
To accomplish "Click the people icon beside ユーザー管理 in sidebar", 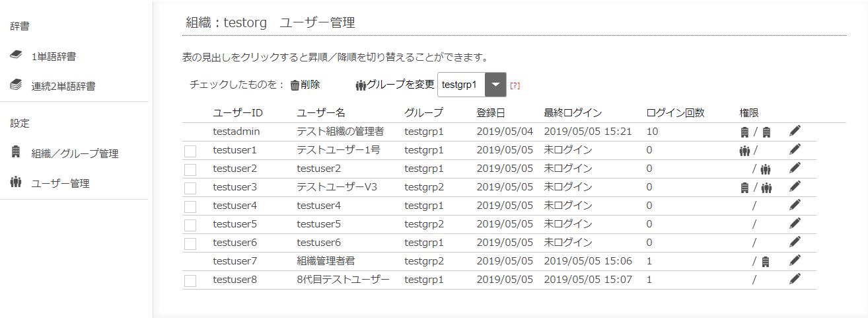I will [17, 182].
